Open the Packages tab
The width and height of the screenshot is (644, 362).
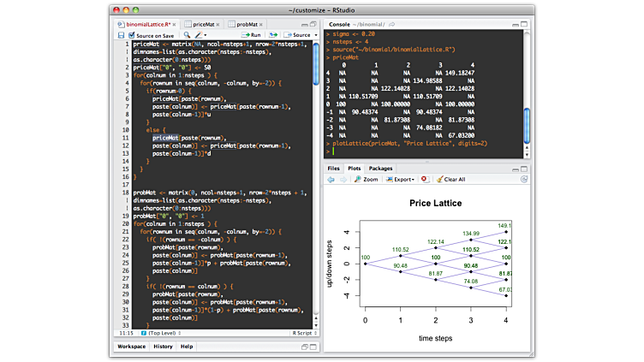tap(381, 169)
